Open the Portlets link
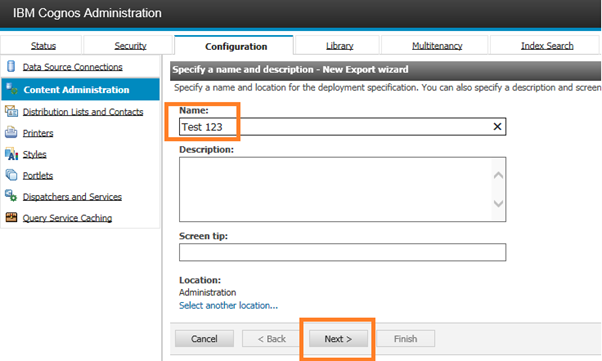Screen dimensions: 602x361 [38, 176]
